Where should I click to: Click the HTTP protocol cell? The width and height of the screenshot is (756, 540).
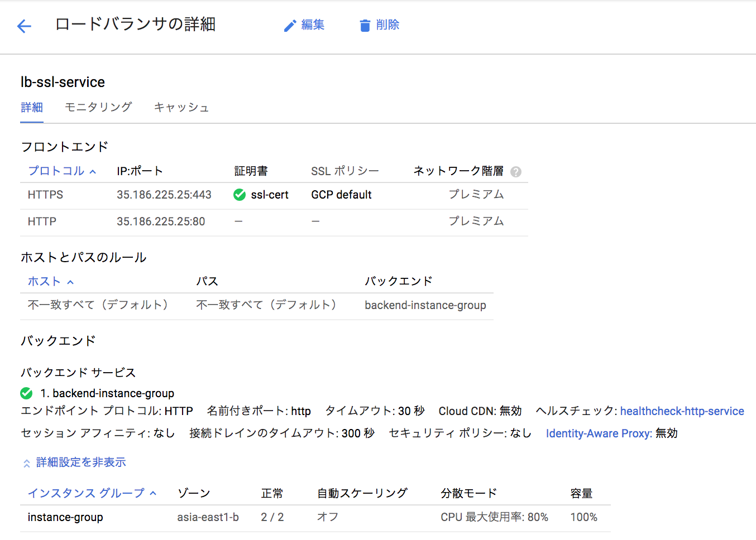click(x=42, y=221)
